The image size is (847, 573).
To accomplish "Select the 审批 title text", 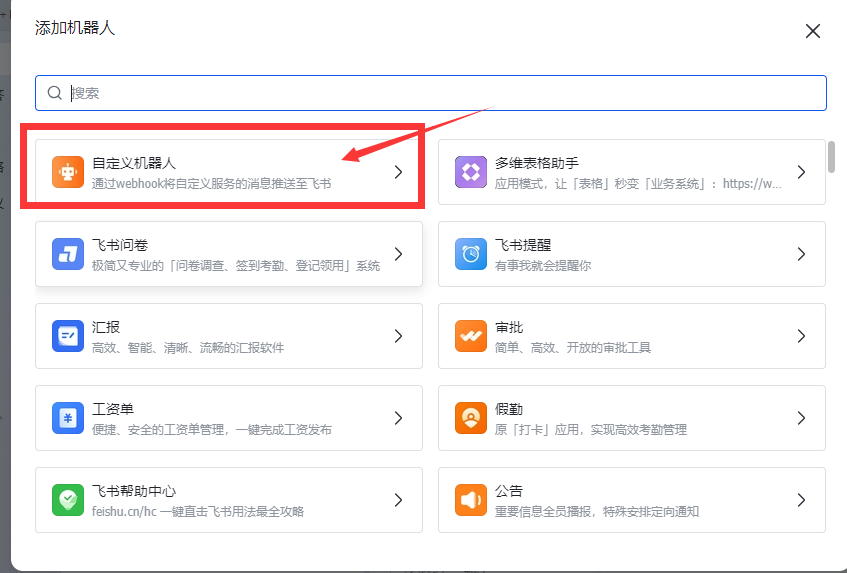I will 509,327.
